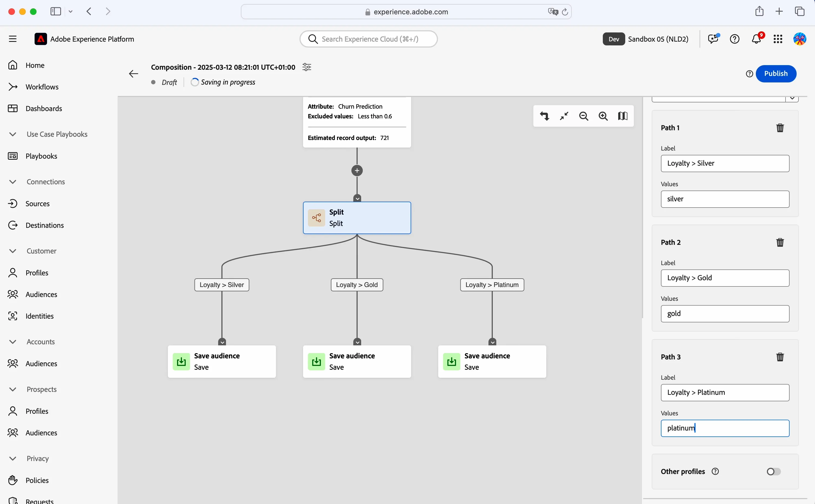This screenshot has width=815, height=504.
Task: Collapse the Prospects section
Action: point(13,389)
